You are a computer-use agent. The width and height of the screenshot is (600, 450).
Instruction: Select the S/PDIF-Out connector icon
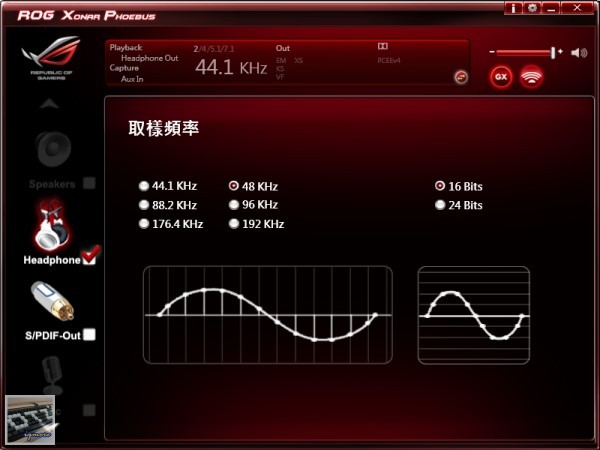(x=53, y=300)
